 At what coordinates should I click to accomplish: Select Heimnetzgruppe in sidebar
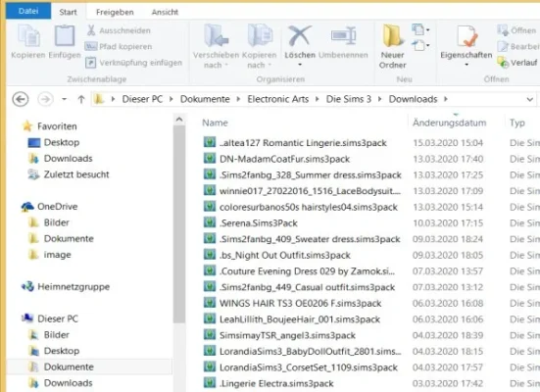(x=66, y=286)
